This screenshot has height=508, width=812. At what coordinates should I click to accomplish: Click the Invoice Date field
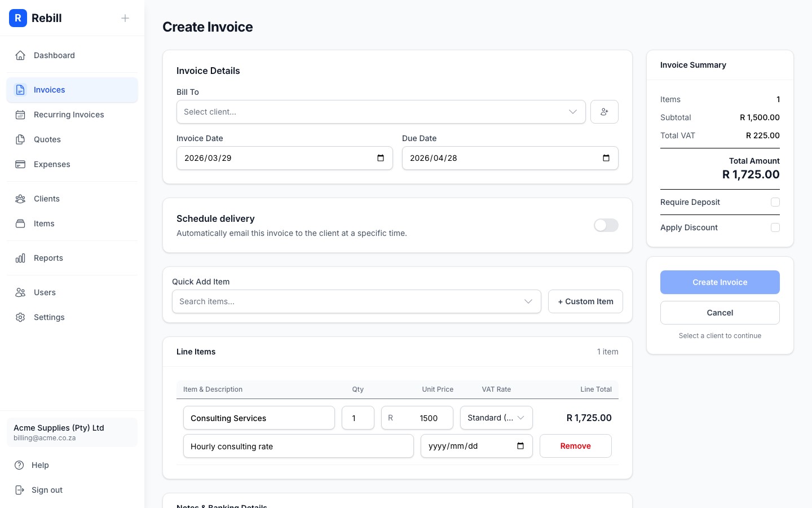coord(284,158)
